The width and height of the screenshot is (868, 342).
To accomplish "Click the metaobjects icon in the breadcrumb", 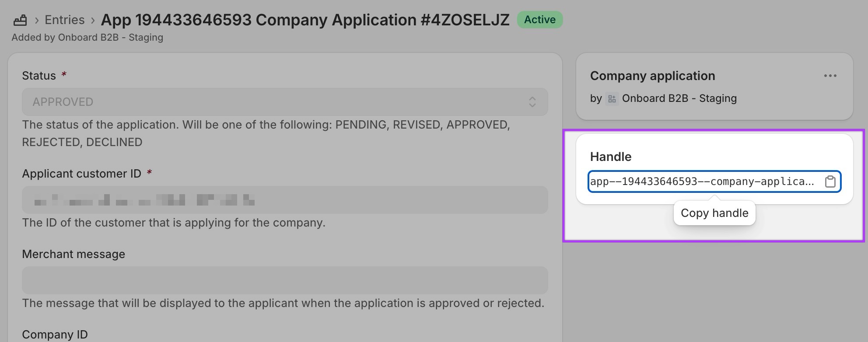I will point(20,20).
